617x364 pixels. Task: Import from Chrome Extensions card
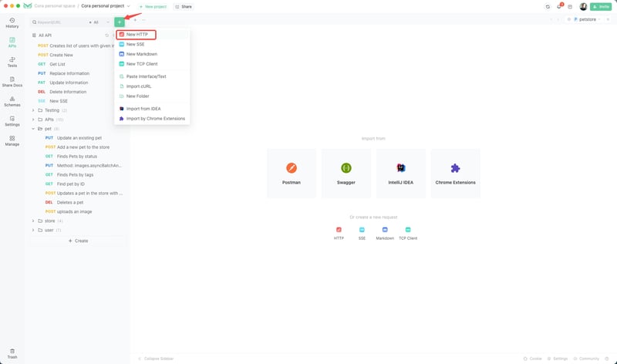point(455,174)
